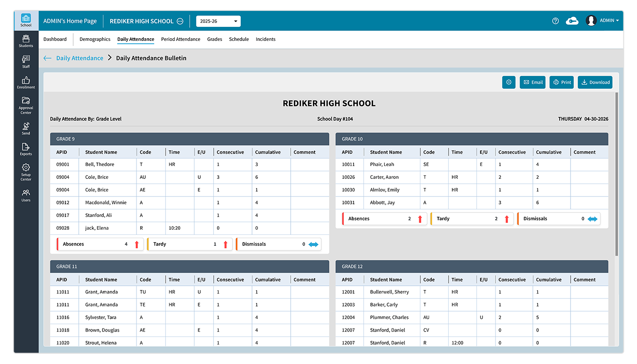Image resolution: width=637 pixels, height=364 pixels.
Task: Click the GRADE 10 section header
Action: 472,139
